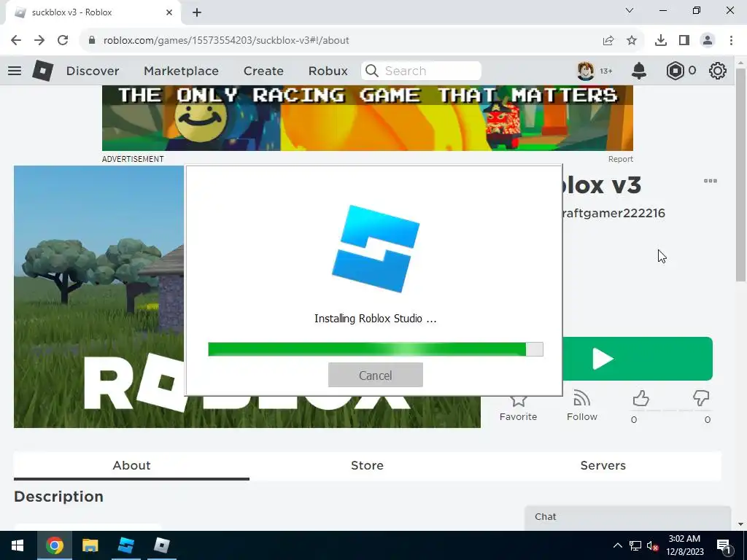The width and height of the screenshot is (747, 560).
Task: Open File Explorer from the taskbar
Action: tap(90, 545)
